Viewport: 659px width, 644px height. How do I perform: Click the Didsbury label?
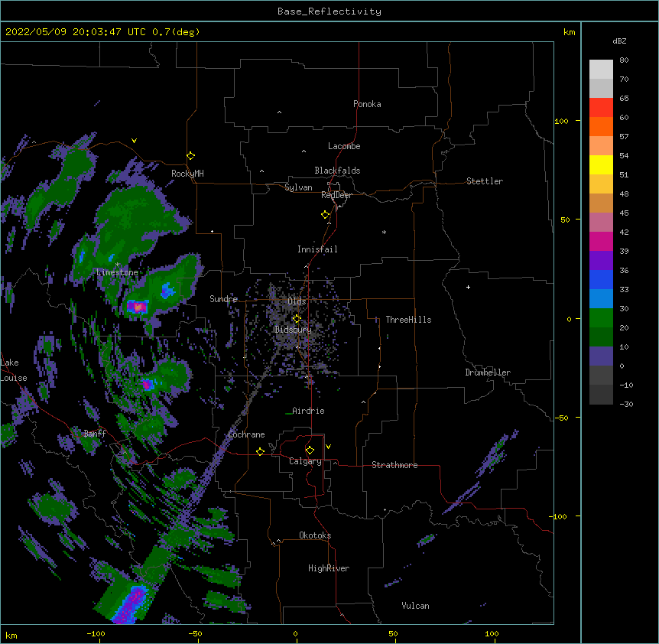(x=293, y=330)
